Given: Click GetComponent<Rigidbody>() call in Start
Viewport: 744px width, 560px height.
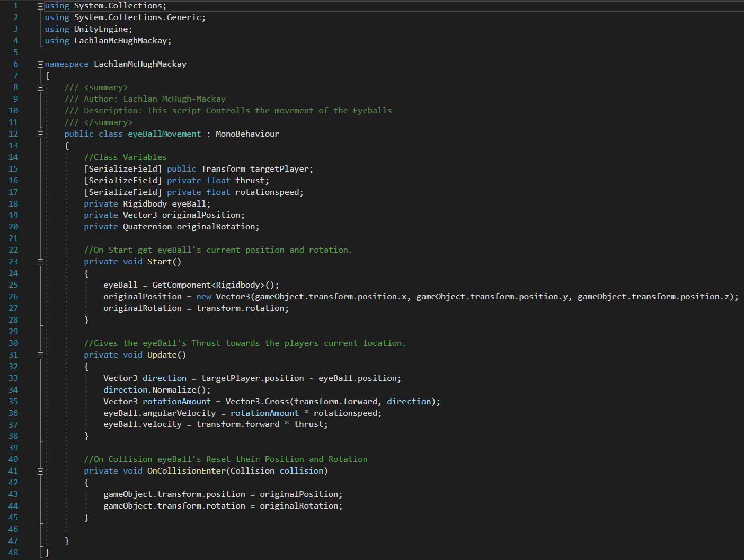Looking at the screenshot, I should click(215, 285).
